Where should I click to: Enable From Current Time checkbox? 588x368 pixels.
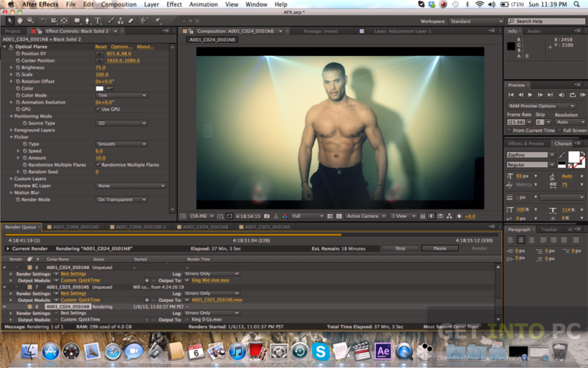coord(509,130)
